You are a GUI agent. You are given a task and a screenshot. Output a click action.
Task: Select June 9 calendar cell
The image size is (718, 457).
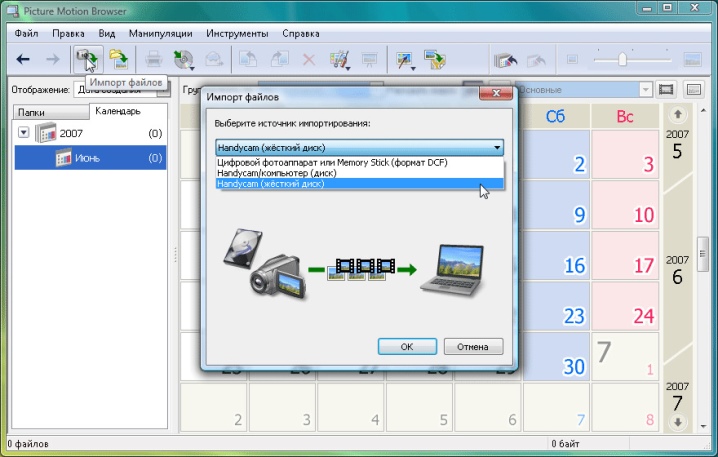(x=556, y=205)
